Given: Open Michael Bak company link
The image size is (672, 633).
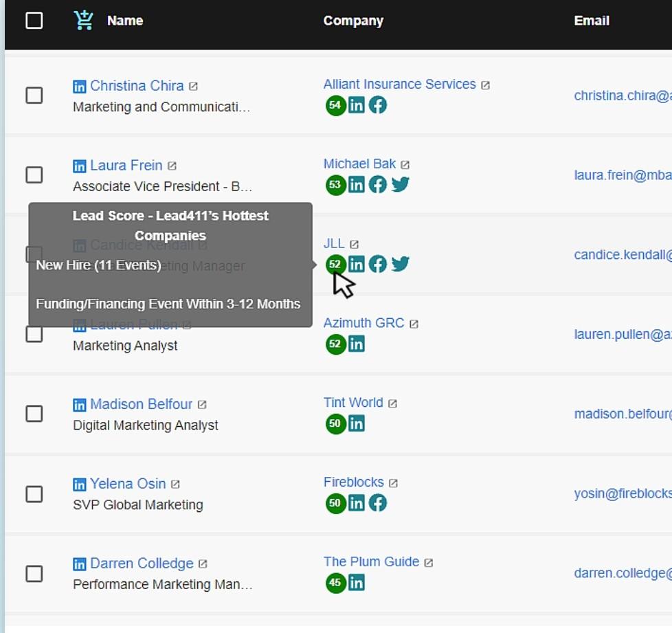Looking at the screenshot, I should 359,164.
